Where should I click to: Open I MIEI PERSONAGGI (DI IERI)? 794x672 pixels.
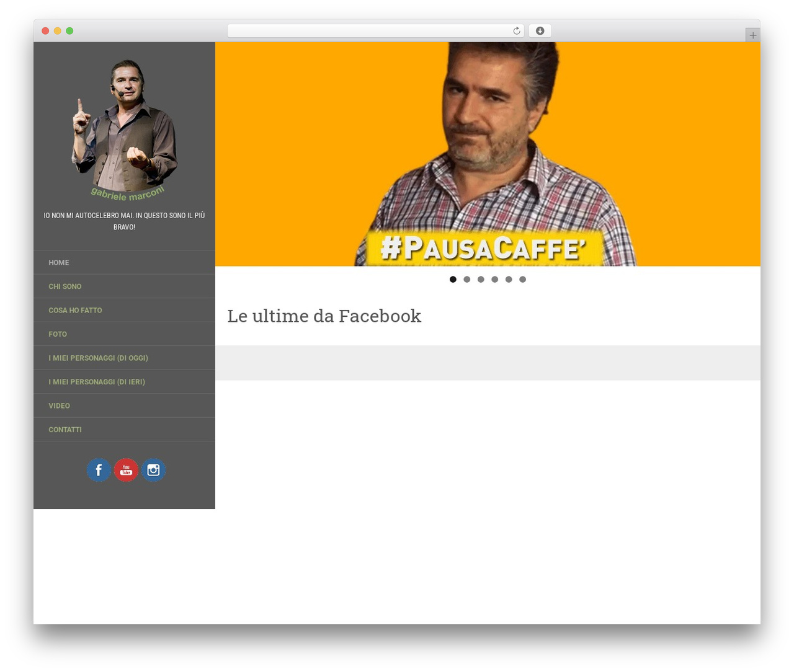coord(124,382)
